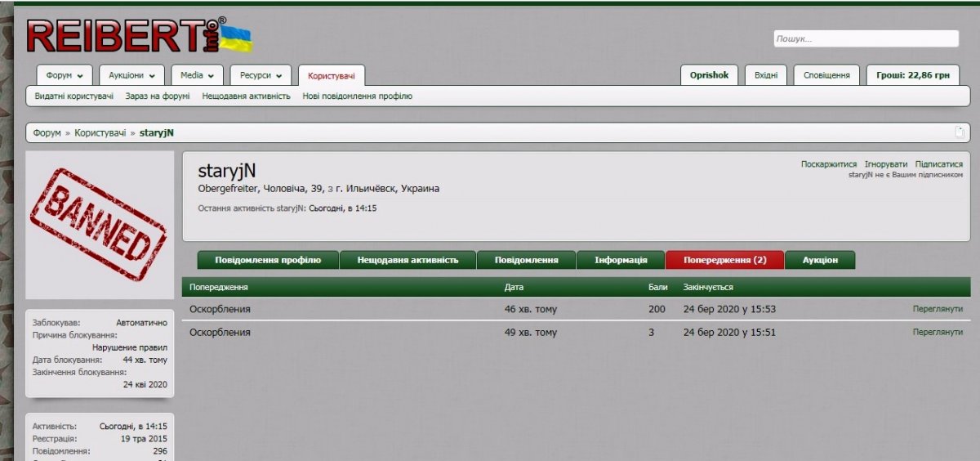Click the Попередження column header
This screenshot has width=980, height=461.
219,288
